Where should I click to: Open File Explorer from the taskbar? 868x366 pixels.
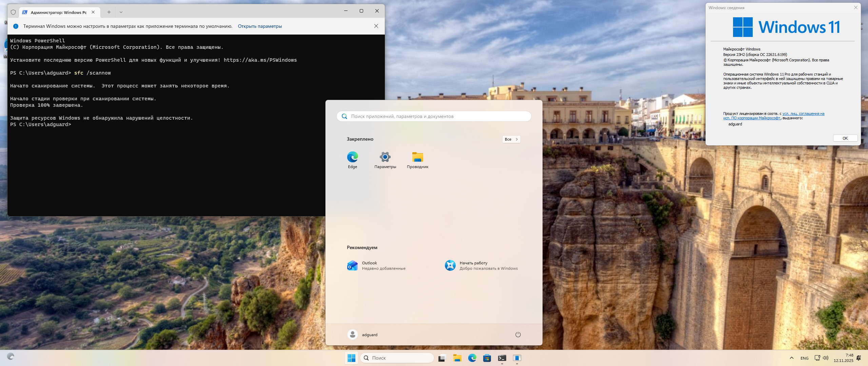click(x=457, y=358)
